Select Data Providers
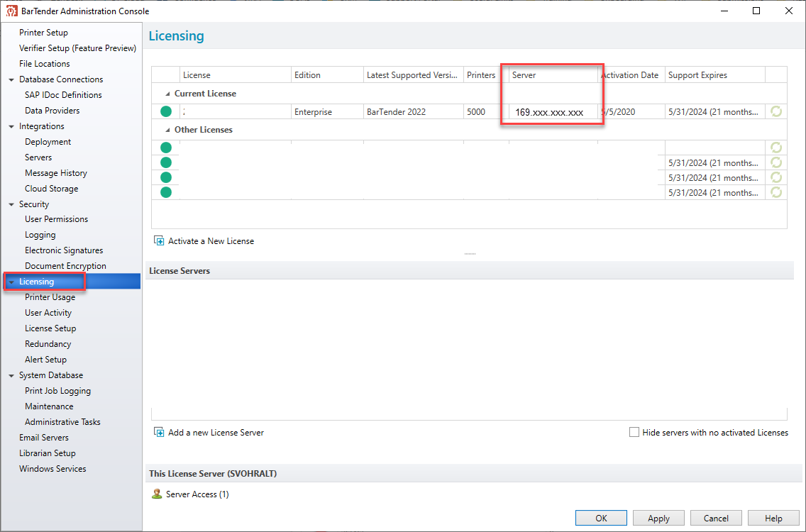 point(53,111)
